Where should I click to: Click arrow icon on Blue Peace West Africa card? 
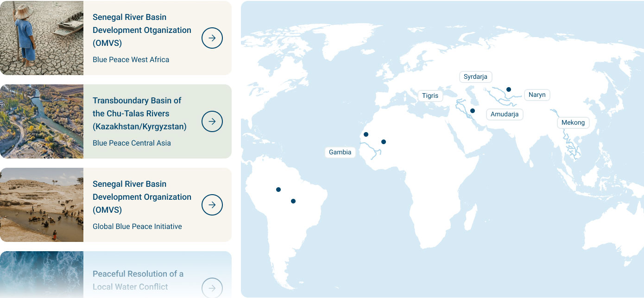(212, 38)
